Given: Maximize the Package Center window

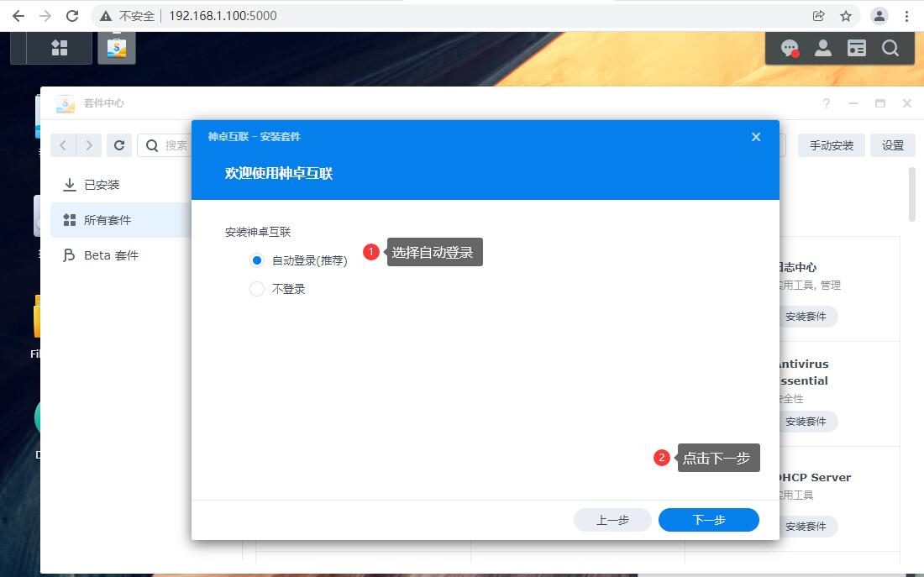Looking at the screenshot, I should pos(880,103).
